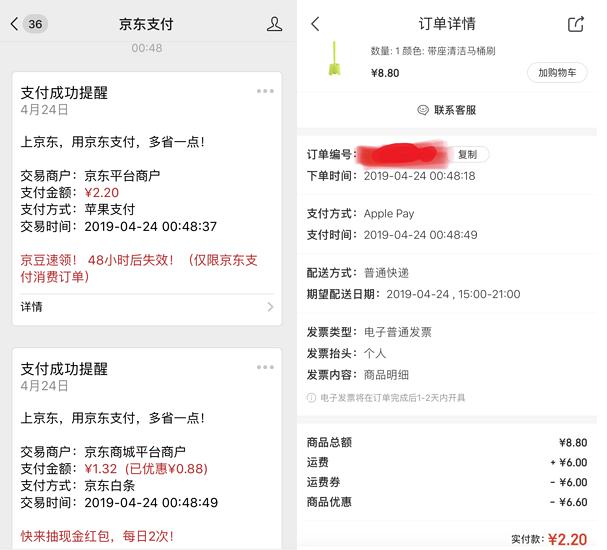607x550 pixels.
Task: Open the toilet brush product thumbnail
Action: coord(334,59)
